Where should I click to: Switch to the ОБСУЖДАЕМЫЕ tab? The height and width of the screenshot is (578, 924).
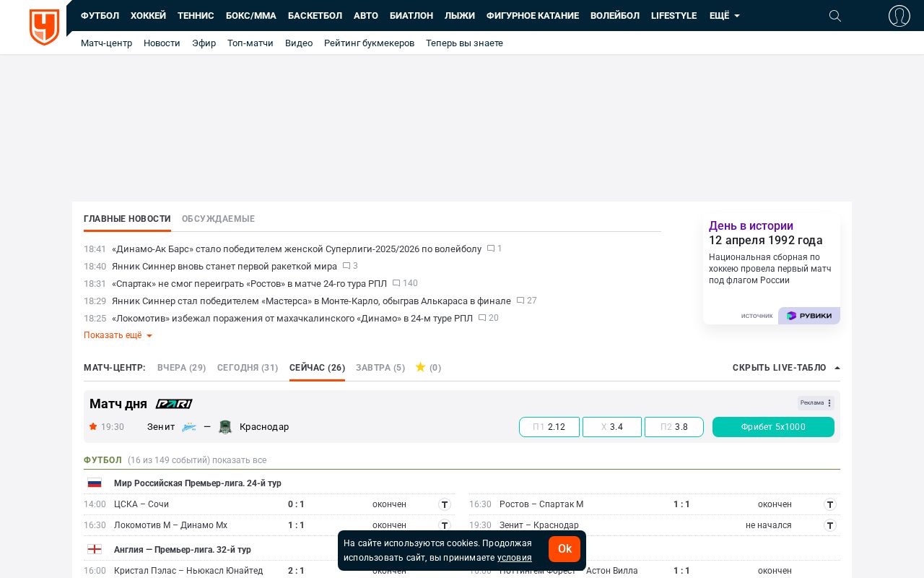[x=218, y=219]
